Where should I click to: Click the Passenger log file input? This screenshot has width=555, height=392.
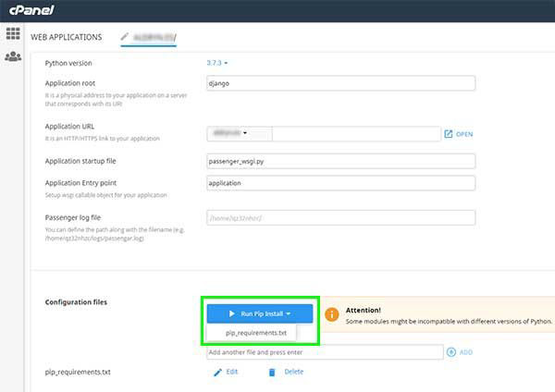pos(340,218)
